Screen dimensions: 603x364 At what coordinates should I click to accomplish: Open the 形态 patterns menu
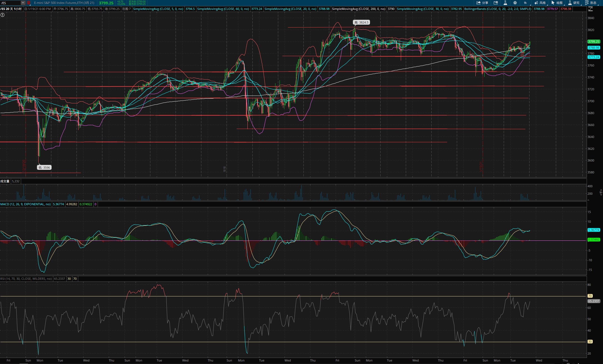(591, 3)
